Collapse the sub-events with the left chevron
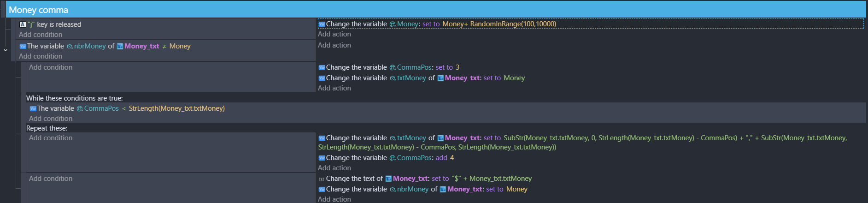The width and height of the screenshot is (868, 203). [x=6, y=50]
